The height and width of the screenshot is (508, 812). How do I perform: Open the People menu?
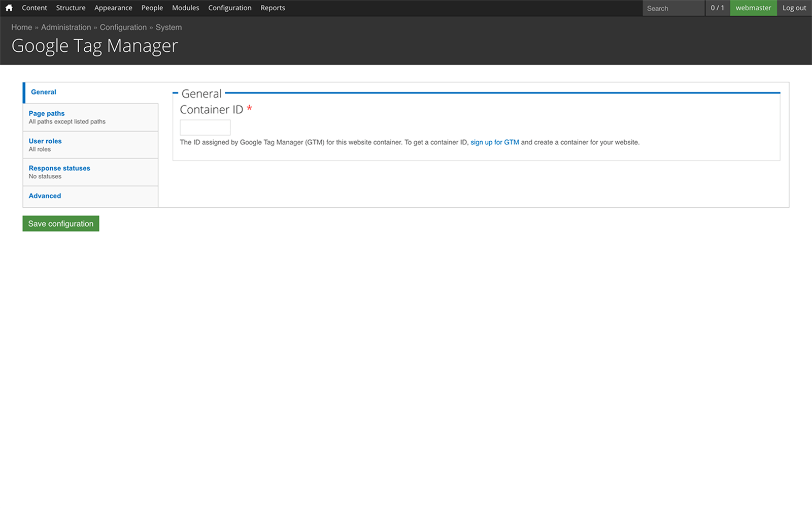pos(152,8)
